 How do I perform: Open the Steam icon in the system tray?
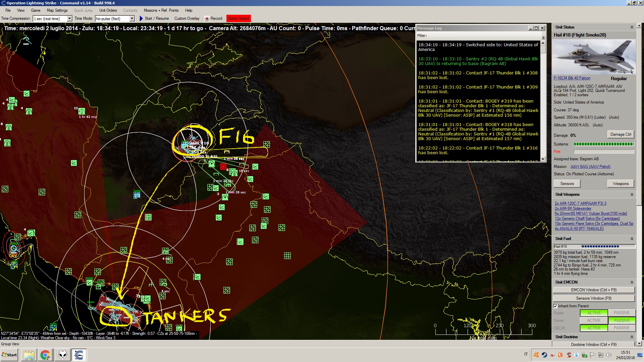pyautogui.click(x=544, y=355)
